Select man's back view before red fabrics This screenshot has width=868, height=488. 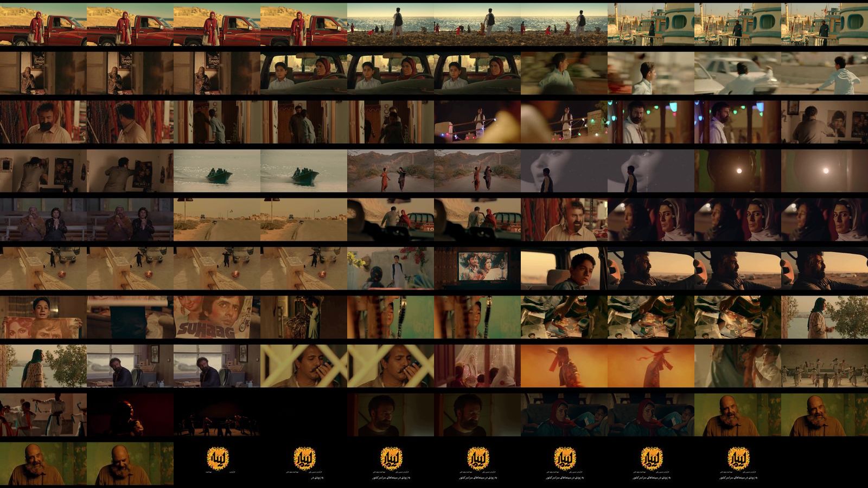[x=130, y=122]
